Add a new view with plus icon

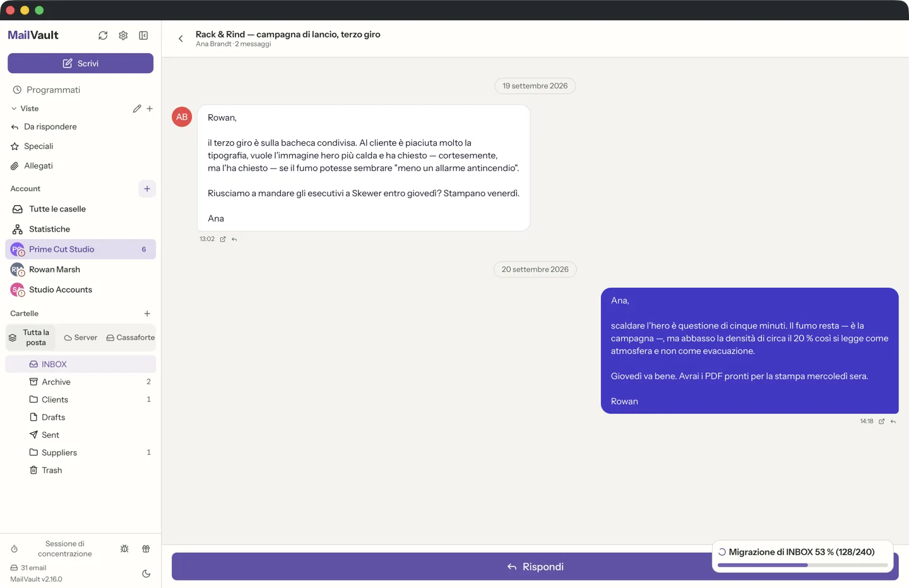coord(150,109)
